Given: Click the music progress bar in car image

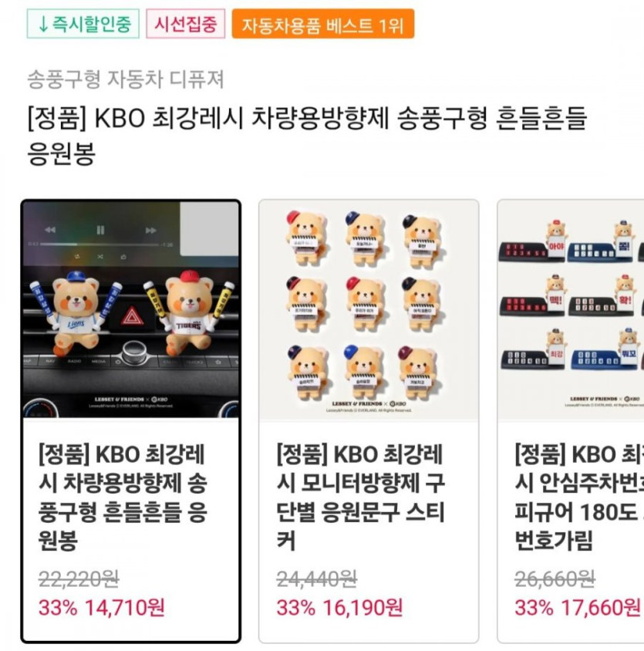Looking at the screenshot, I should pyautogui.click(x=99, y=245).
